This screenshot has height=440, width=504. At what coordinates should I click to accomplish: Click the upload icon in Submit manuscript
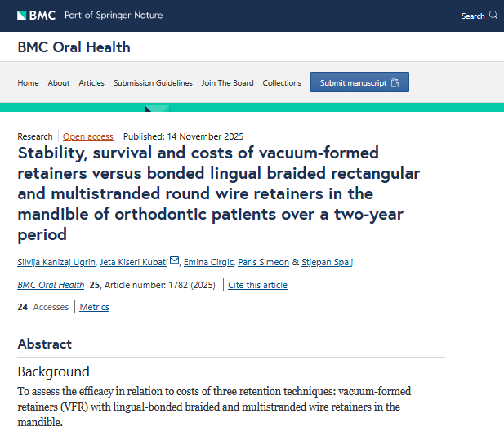(x=395, y=82)
